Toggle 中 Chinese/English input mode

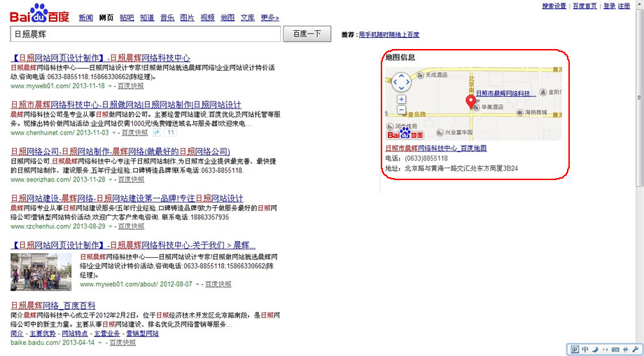click(585, 350)
